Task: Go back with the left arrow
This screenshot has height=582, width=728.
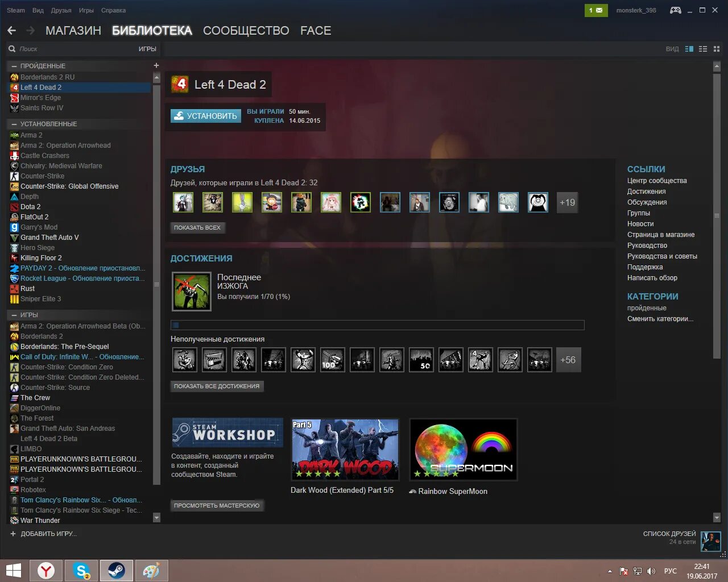Action: click(x=12, y=31)
